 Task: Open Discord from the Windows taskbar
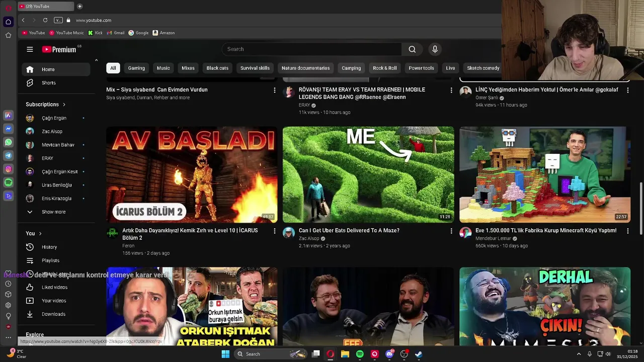click(389, 354)
